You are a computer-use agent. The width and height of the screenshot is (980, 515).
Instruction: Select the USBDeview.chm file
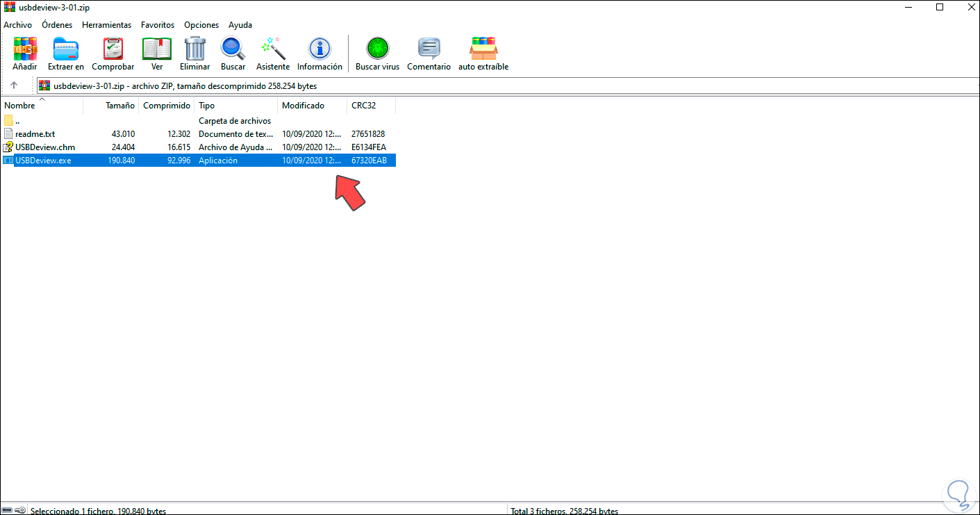(x=199, y=147)
